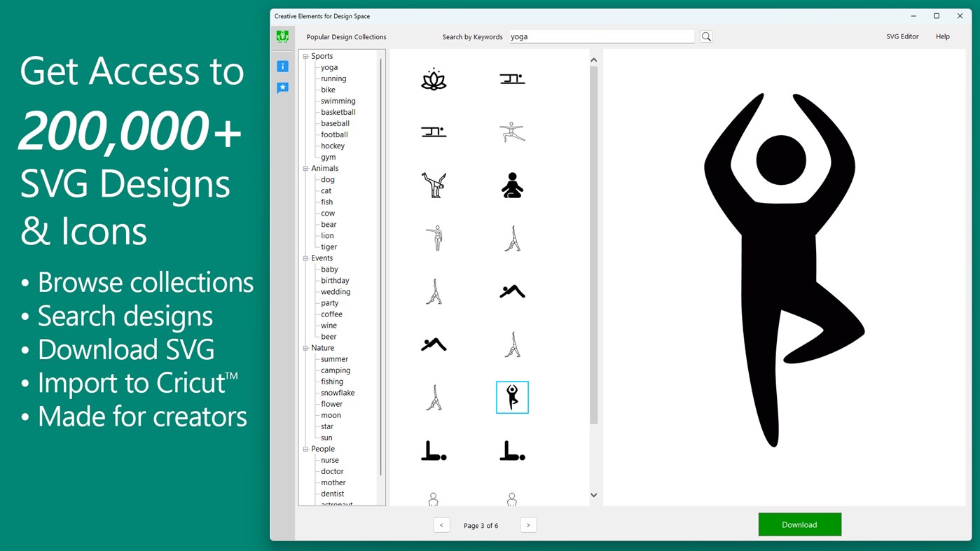980x551 pixels.
Task: Click the Creative Elements app logo icon
Action: coord(282,36)
